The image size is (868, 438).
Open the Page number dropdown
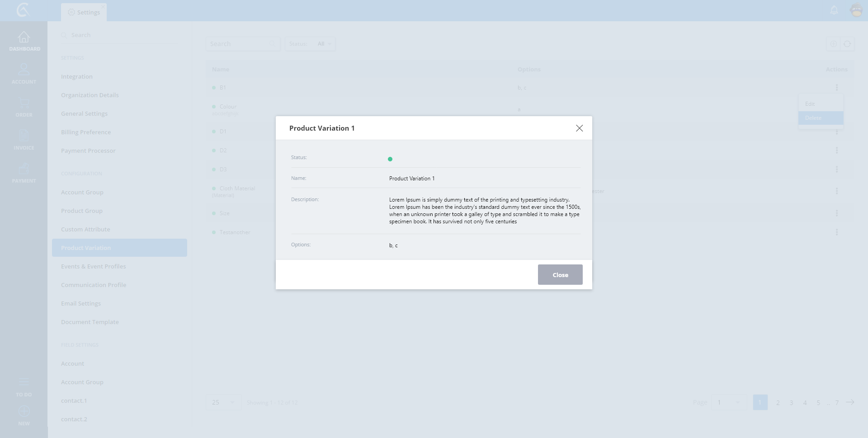729,402
